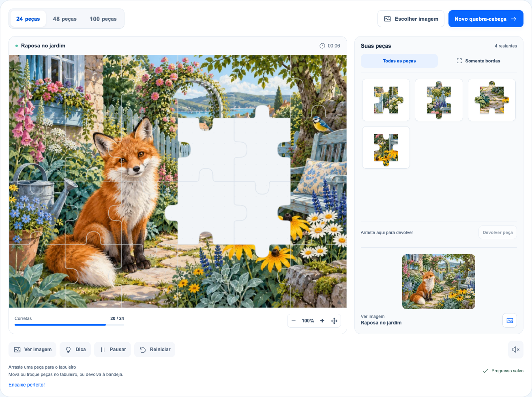
Task: Open the Escolher imagem picker
Action: (x=411, y=19)
